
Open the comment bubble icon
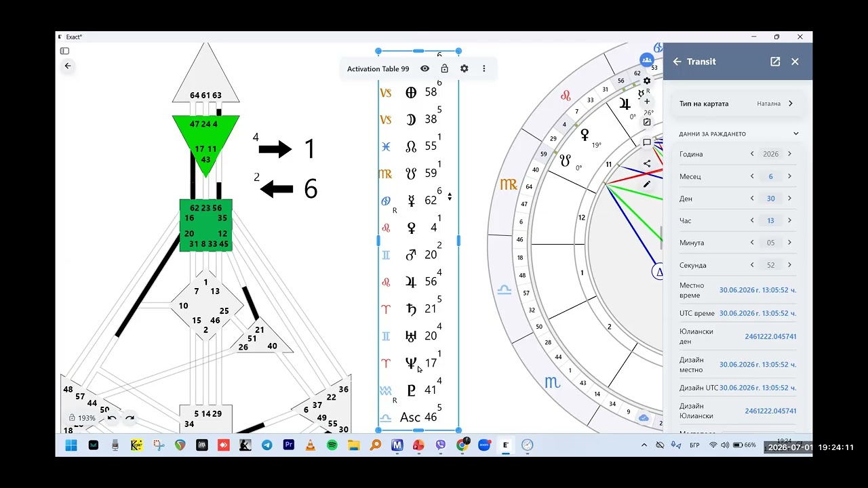(x=647, y=142)
